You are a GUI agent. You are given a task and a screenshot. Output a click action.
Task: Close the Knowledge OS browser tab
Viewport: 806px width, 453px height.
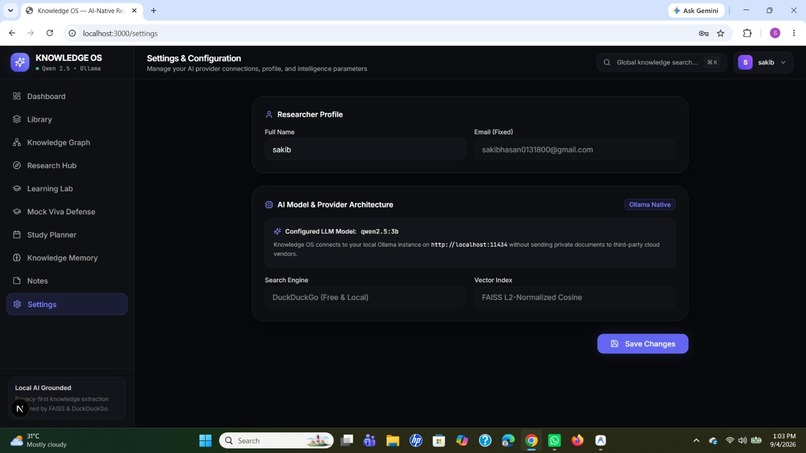coord(134,10)
